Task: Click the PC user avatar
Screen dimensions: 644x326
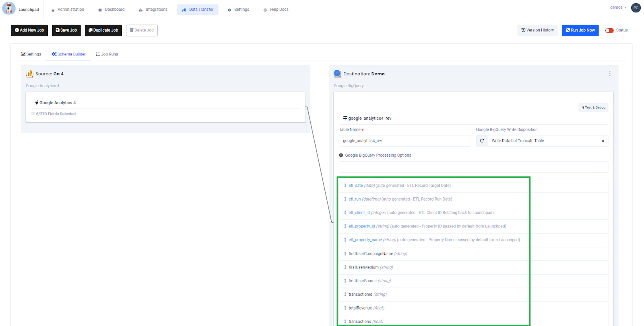Action: 636,8
